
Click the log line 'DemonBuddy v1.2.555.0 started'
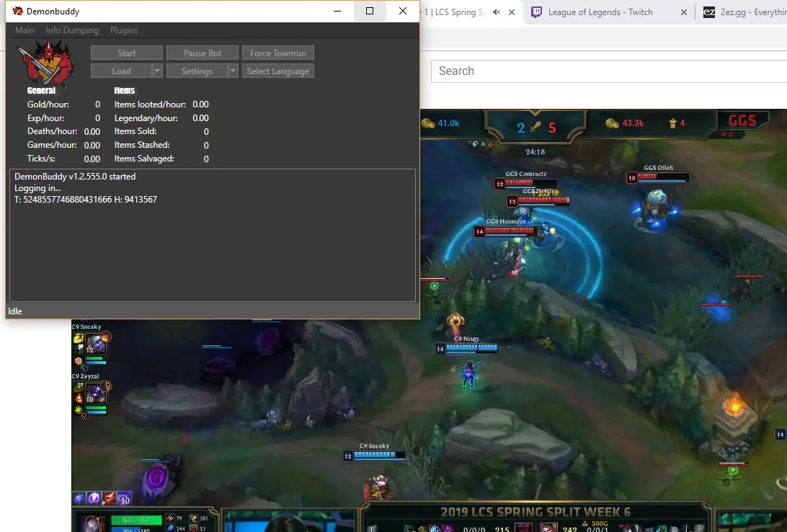(x=75, y=177)
